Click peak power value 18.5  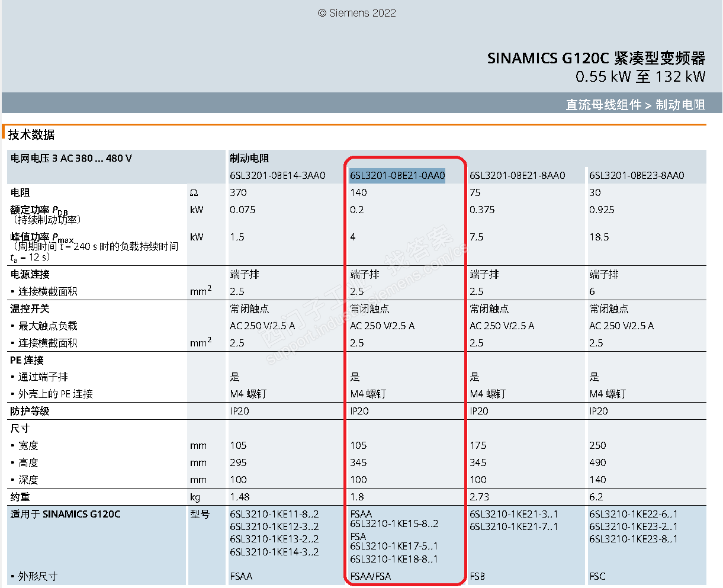pos(599,237)
